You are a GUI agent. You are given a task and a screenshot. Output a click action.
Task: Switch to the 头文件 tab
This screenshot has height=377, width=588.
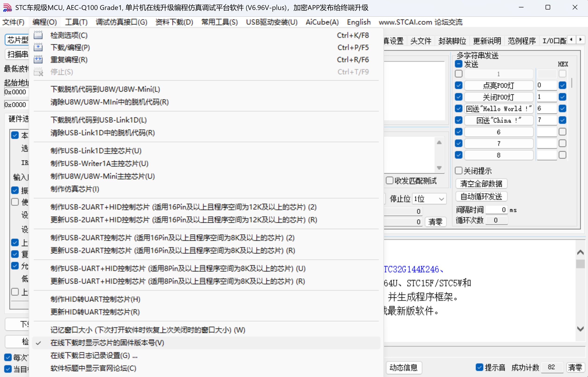pos(421,41)
